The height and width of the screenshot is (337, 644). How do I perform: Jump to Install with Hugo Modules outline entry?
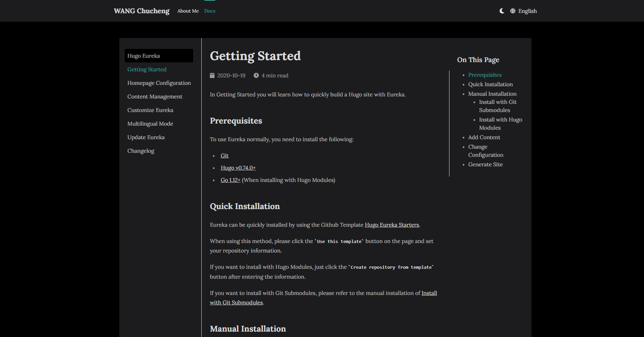pyautogui.click(x=501, y=124)
